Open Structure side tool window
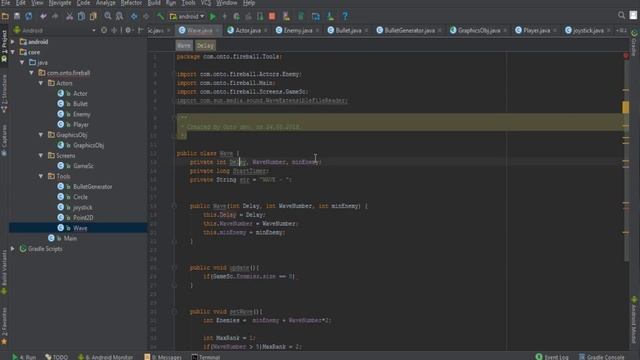 (x=4, y=94)
